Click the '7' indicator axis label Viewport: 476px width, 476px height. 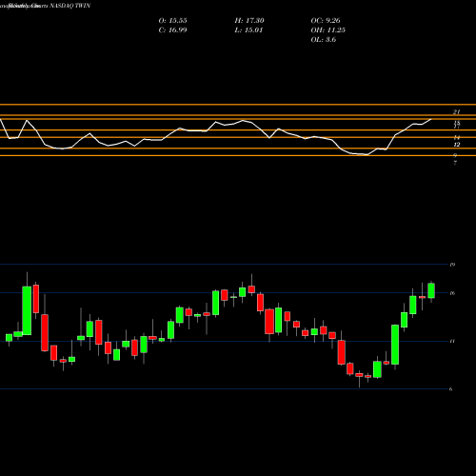(x=455, y=163)
